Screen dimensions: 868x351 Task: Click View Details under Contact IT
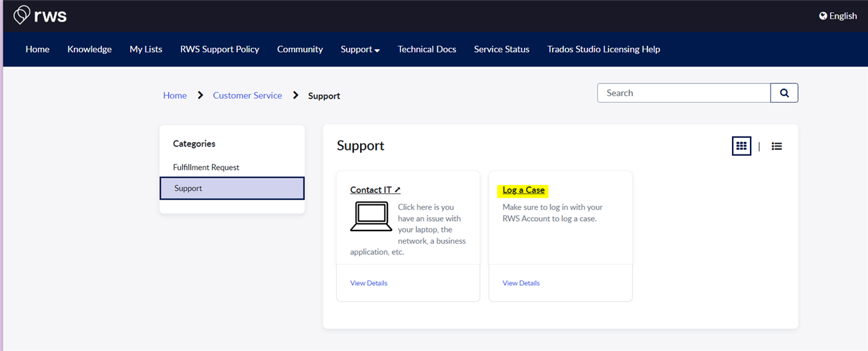[369, 283]
